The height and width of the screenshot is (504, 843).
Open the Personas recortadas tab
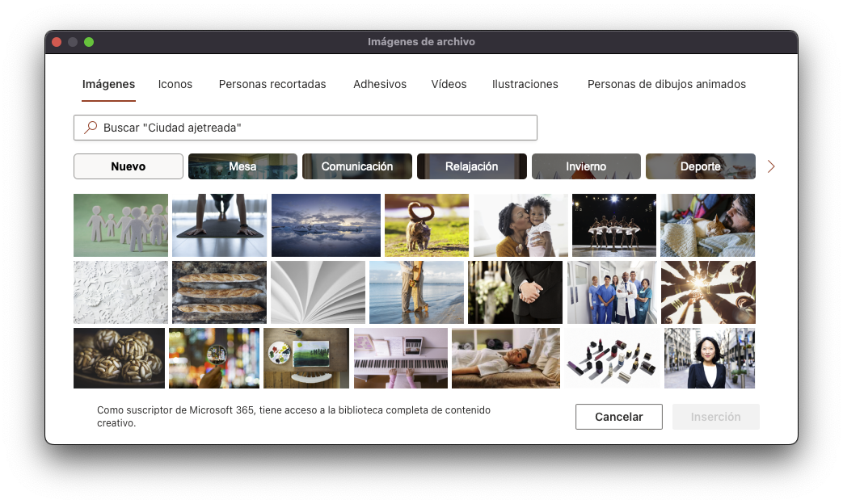pyautogui.click(x=272, y=84)
